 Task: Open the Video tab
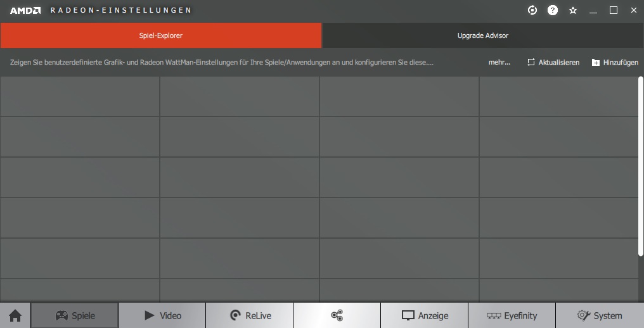point(162,316)
